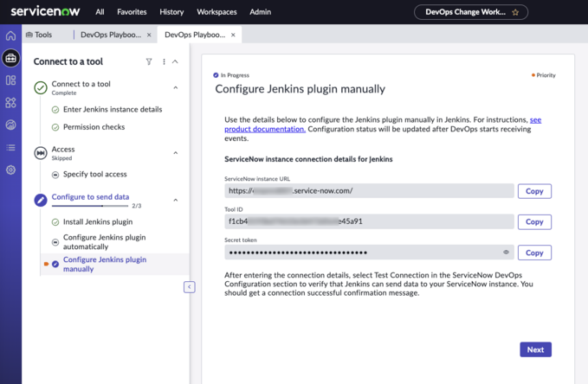Close the active DevOps Playbook tab
Image resolution: width=588 pixels, height=384 pixels.
coord(233,35)
